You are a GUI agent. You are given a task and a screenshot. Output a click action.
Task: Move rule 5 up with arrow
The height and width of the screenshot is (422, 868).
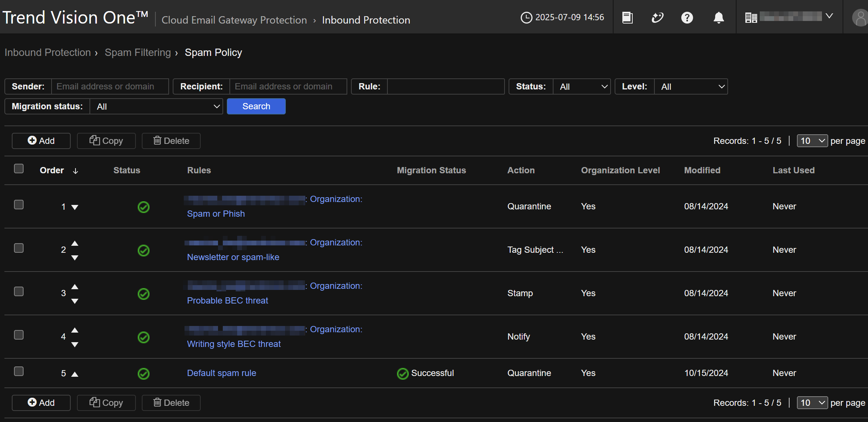coord(75,374)
